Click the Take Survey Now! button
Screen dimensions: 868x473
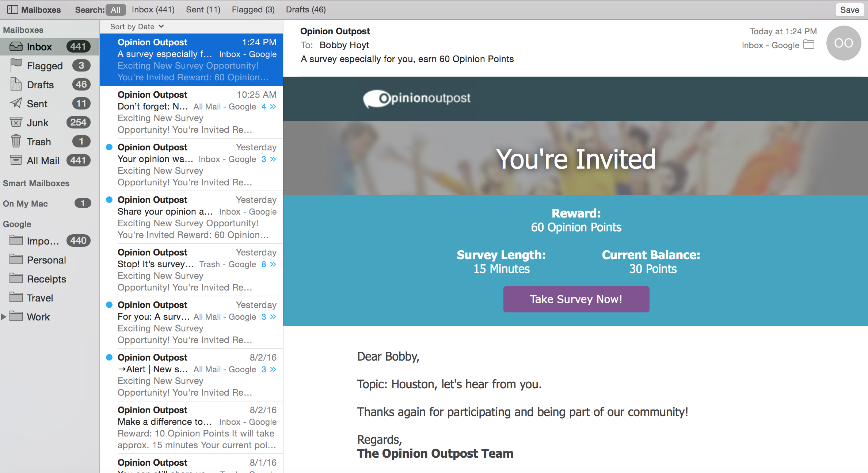576,299
